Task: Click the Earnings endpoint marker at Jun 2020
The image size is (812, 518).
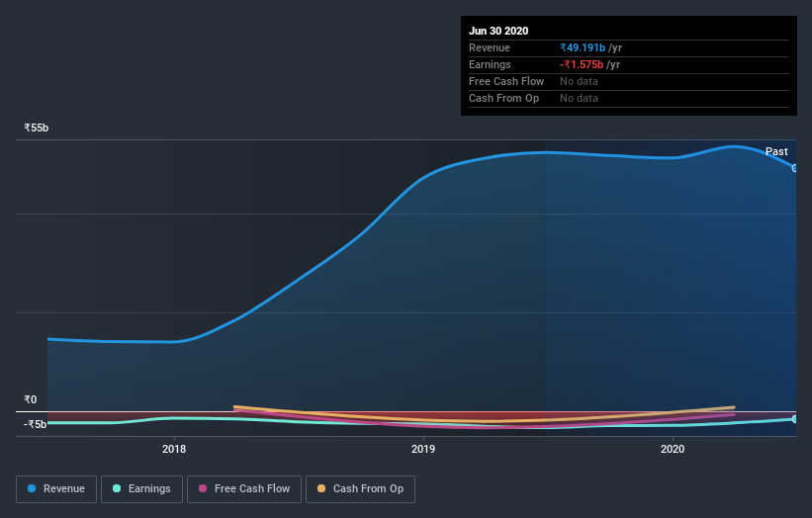Action: 795,419
